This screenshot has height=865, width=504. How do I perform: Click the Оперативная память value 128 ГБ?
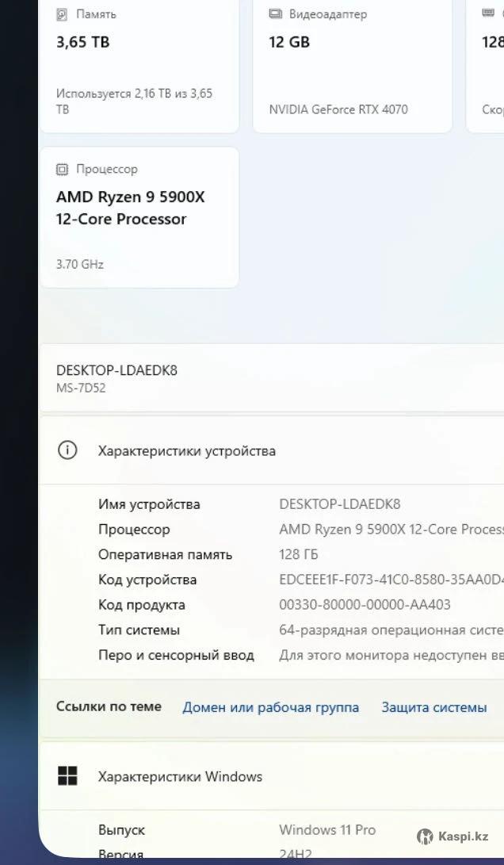click(x=299, y=554)
